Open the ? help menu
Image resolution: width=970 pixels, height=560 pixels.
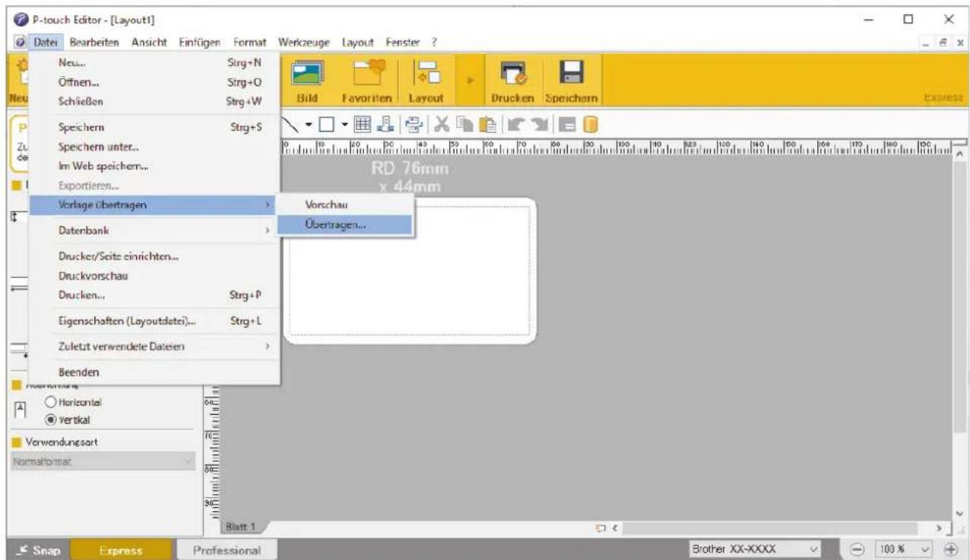[x=434, y=41]
